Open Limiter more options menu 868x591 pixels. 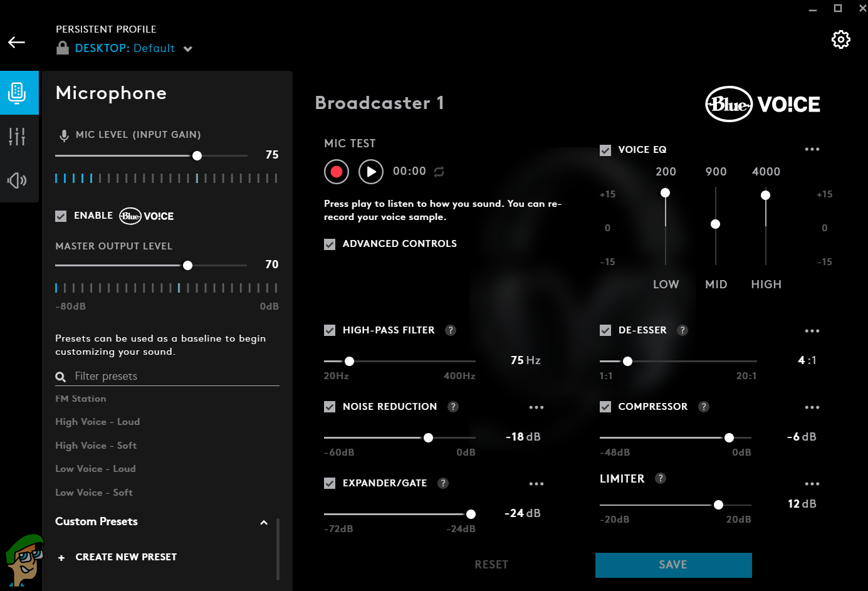tap(812, 484)
